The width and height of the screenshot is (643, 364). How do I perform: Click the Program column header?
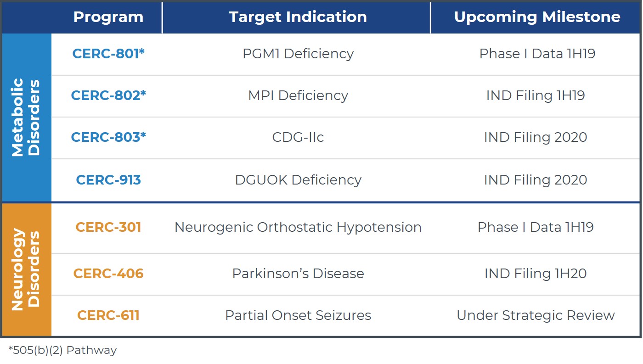108,17
